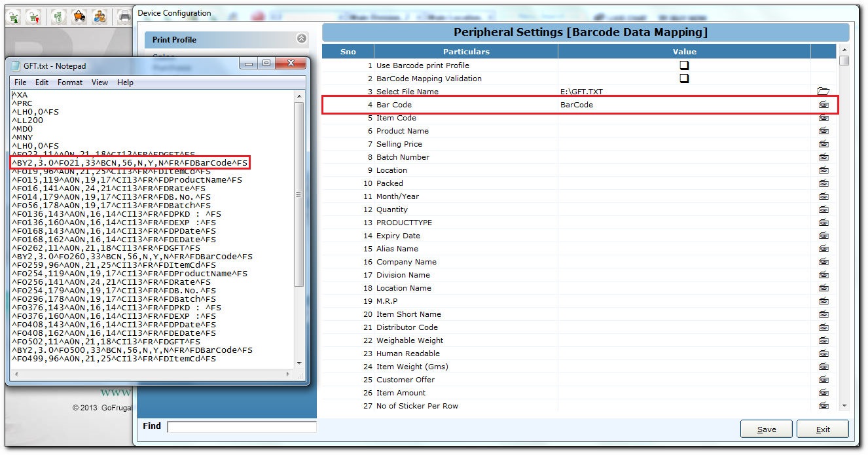Click keyboard icon in Month/Year row
The height and width of the screenshot is (455, 868).
pyautogui.click(x=823, y=196)
